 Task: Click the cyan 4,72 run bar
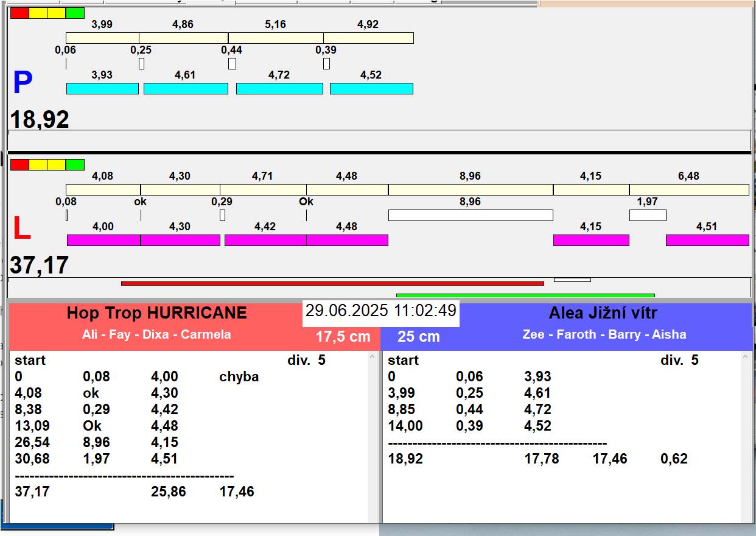[279, 88]
